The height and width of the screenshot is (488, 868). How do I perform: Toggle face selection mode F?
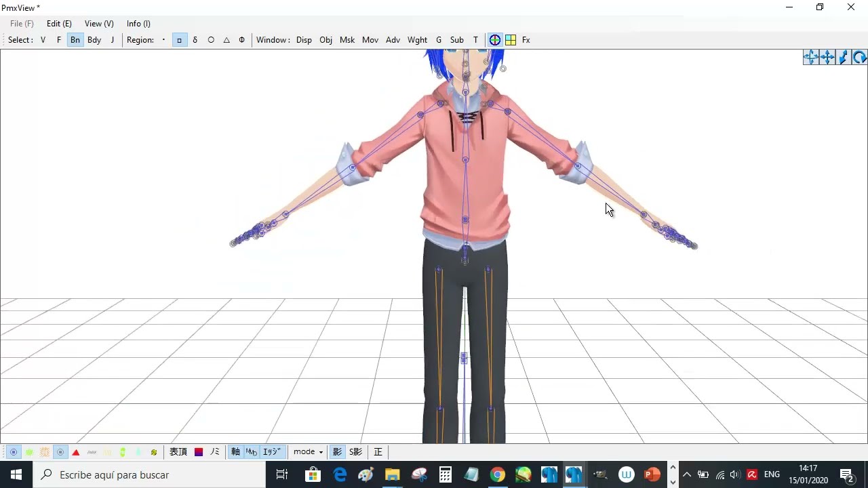(59, 40)
